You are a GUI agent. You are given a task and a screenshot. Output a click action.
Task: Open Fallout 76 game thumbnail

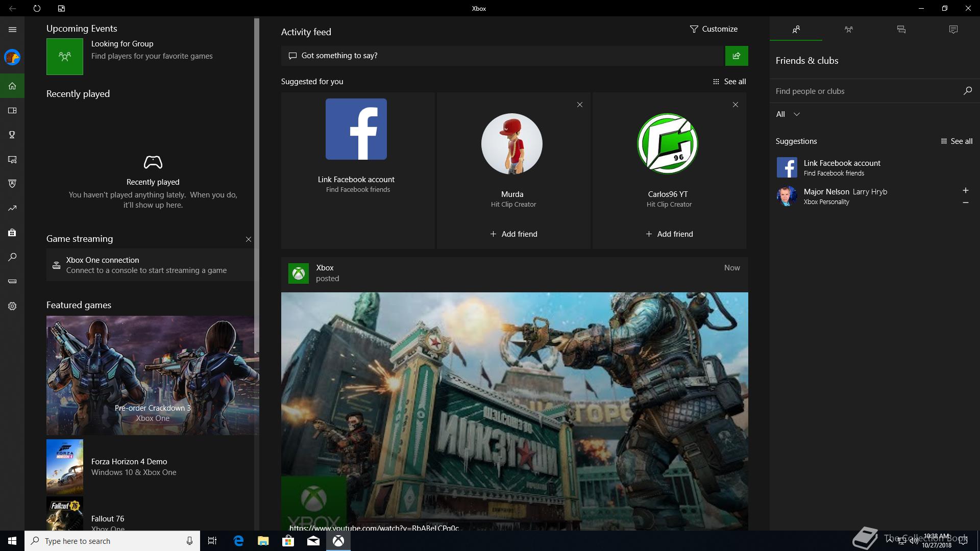point(65,513)
